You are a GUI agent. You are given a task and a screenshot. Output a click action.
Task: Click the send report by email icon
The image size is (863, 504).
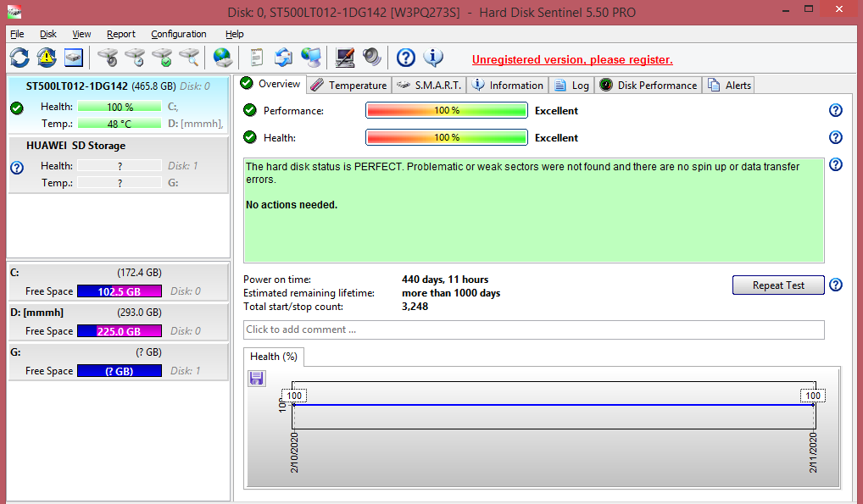(x=283, y=58)
